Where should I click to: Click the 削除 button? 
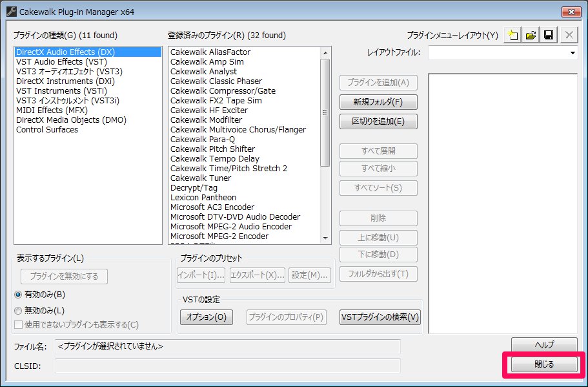pos(378,218)
